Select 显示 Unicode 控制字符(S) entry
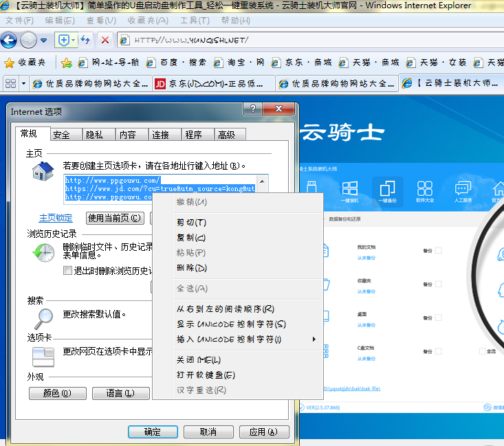 [x=238, y=324]
